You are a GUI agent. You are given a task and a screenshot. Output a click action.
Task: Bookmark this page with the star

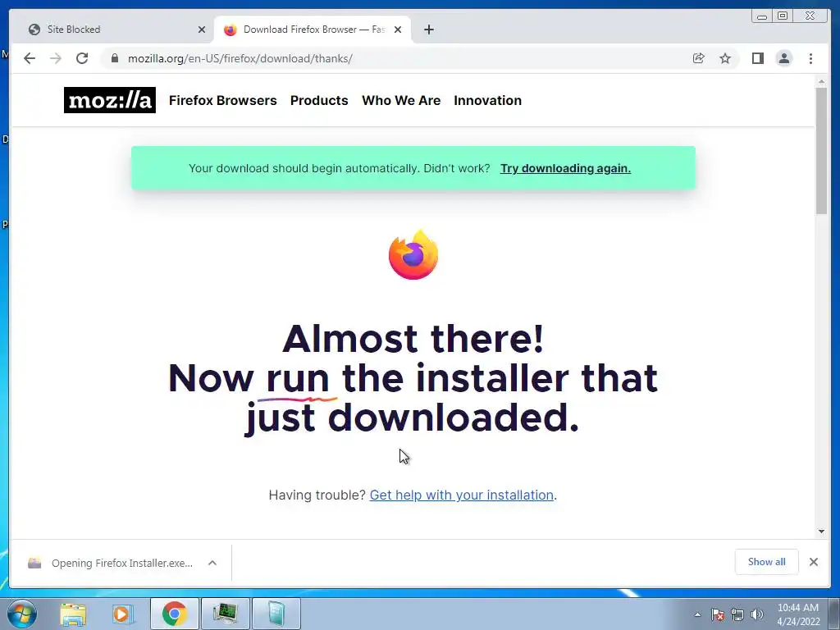pos(725,58)
